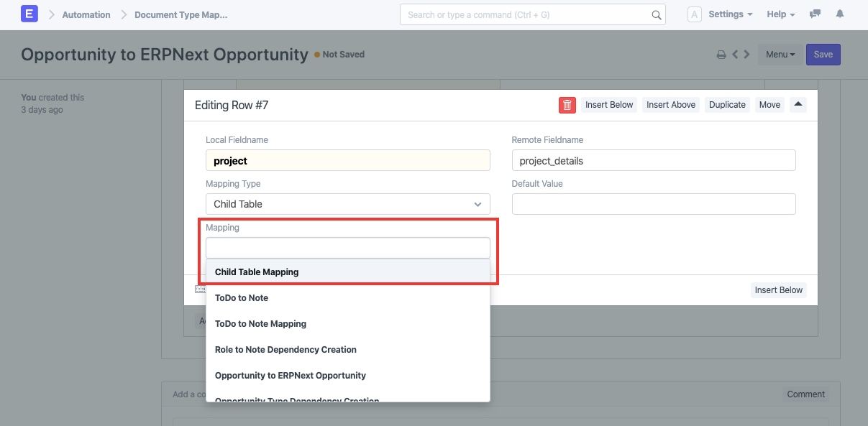Expand the Settings dropdown
The height and width of the screenshot is (426, 868).
point(730,14)
